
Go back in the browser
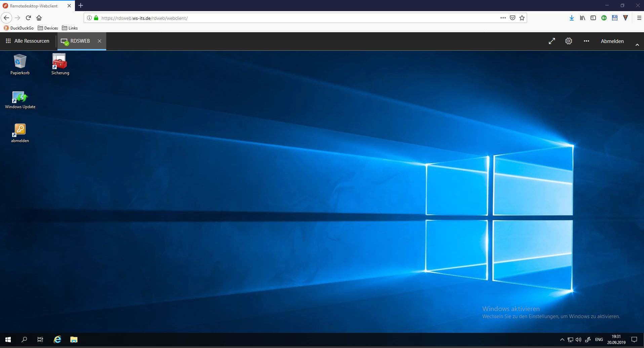point(6,18)
